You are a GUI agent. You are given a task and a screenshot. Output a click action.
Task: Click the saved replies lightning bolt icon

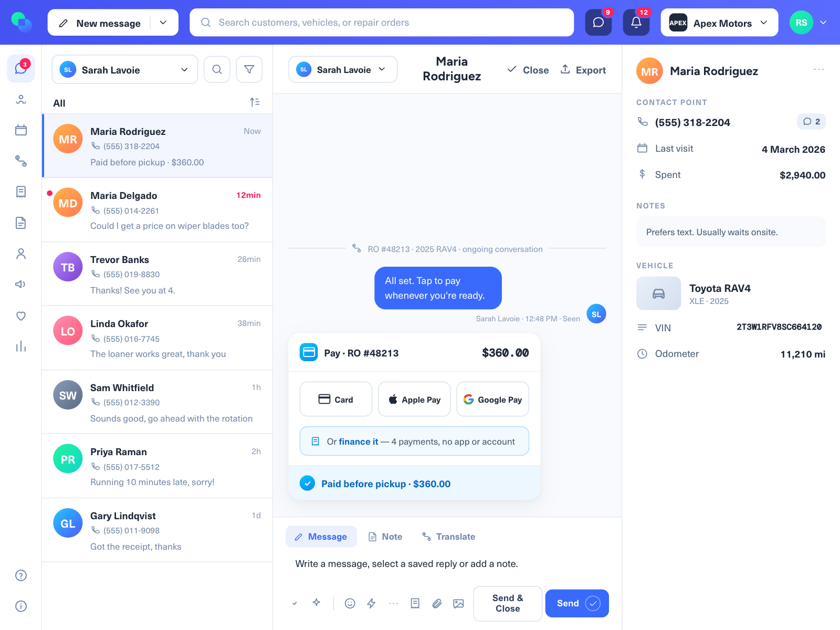point(371,603)
